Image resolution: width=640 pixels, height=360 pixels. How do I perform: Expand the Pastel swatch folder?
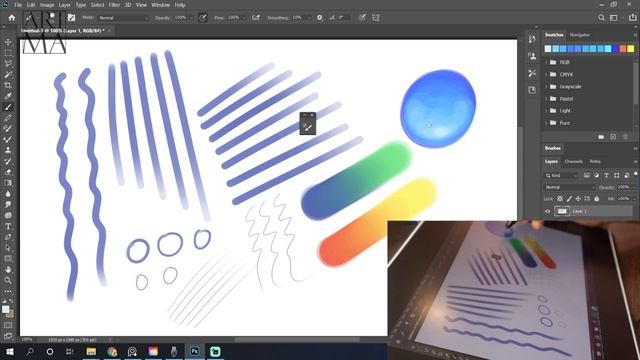pos(547,99)
